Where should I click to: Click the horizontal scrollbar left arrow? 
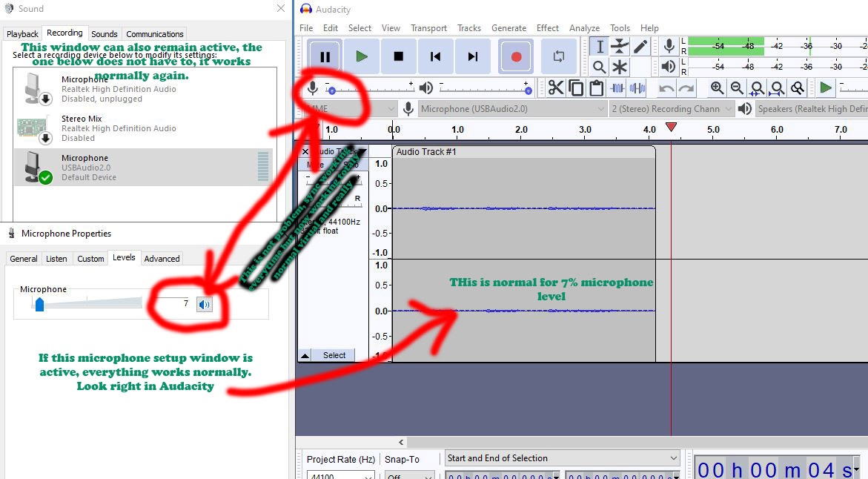click(401, 442)
